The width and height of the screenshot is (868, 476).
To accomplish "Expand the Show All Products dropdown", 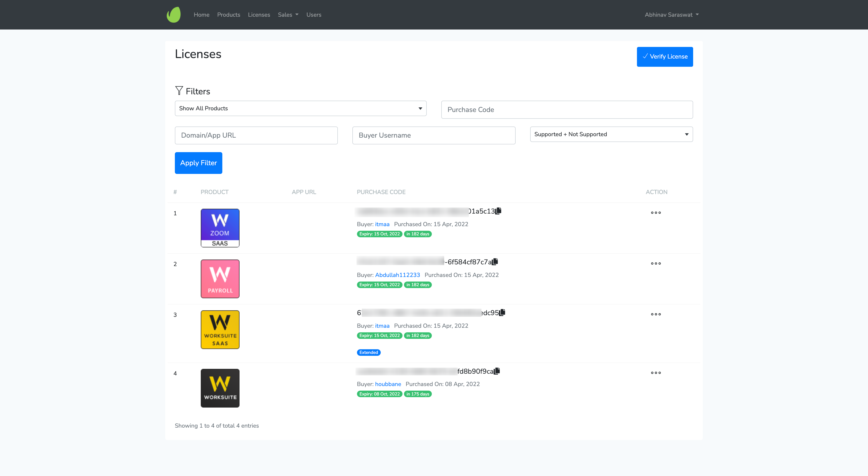I will [x=300, y=108].
